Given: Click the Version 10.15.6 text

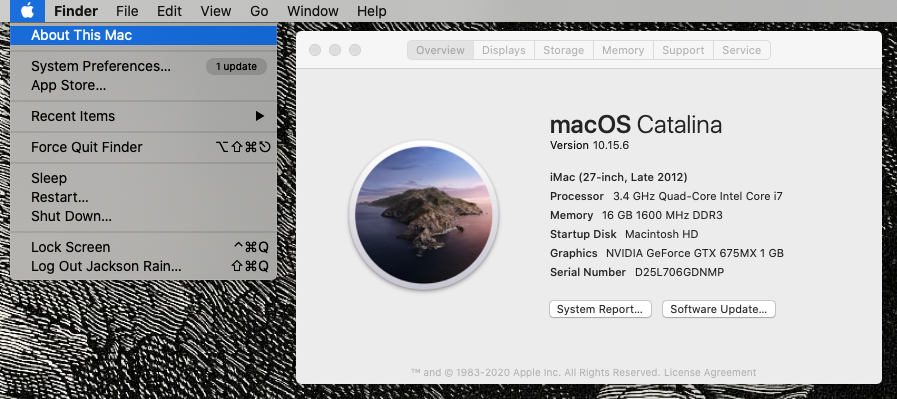Looking at the screenshot, I should (589, 145).
